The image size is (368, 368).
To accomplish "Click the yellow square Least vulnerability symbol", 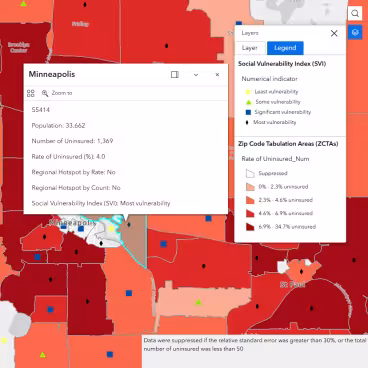I will (x=248, y=92).
